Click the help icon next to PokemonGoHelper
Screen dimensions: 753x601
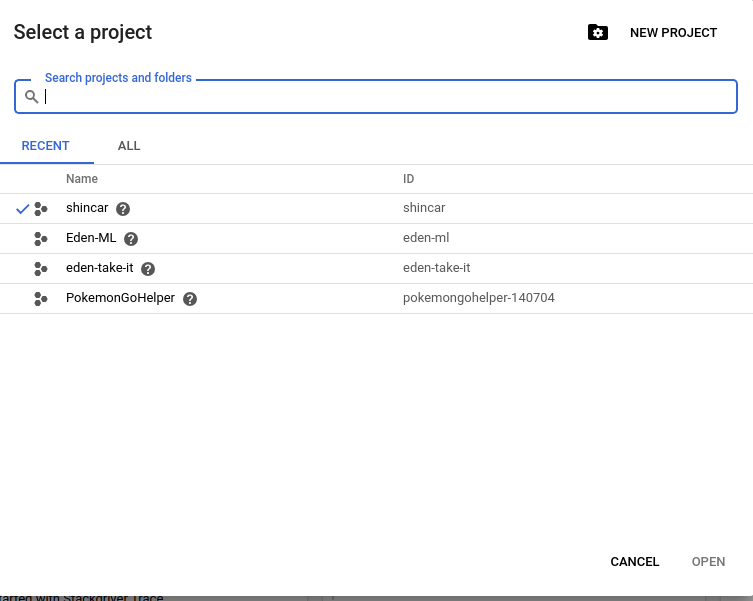190,299
